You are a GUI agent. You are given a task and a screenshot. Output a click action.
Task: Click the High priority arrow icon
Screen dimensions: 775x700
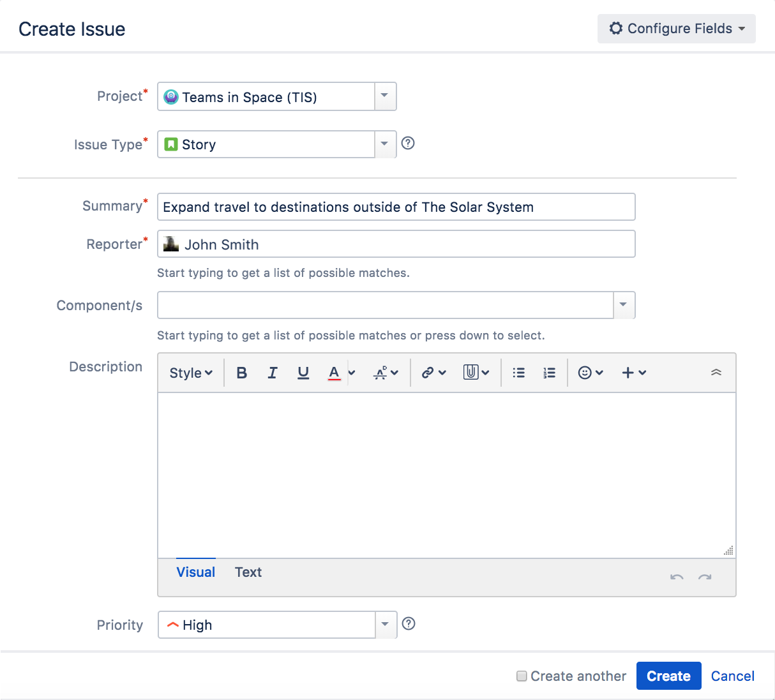(172, 625)
